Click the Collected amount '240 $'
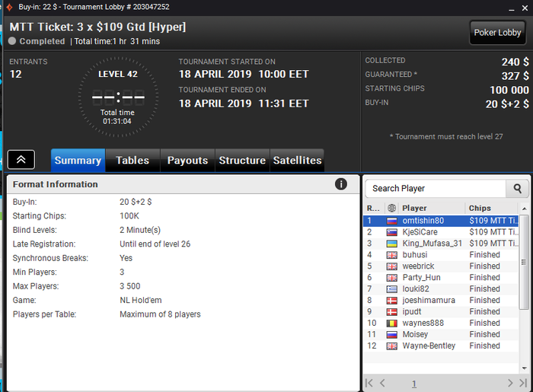The image size is (533, 392). pos(515,62)
